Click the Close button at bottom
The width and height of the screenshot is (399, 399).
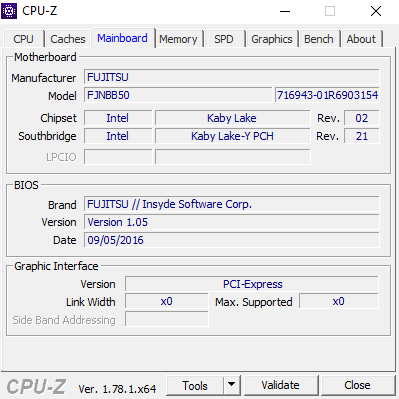(x=357, y=385)
